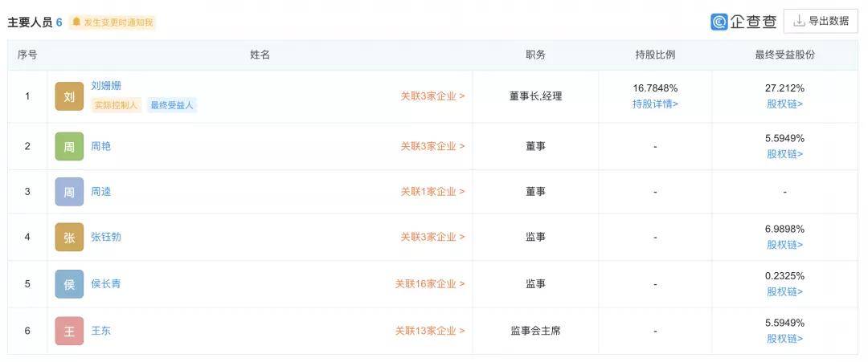Image resolution: width=868 pixels, height=362 pixels.
Task: Click the 最终受益人 tag
Action: click(x=172, y=105)
